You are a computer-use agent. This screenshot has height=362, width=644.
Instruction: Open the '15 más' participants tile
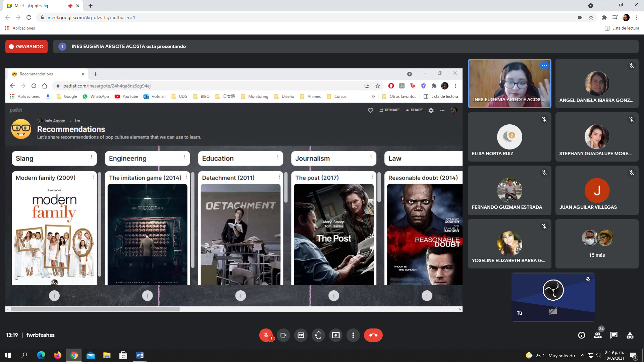click(x=597, y=244)
